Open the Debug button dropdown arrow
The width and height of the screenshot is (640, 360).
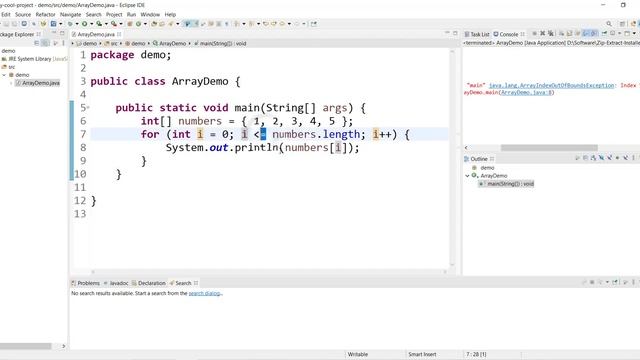77,24
